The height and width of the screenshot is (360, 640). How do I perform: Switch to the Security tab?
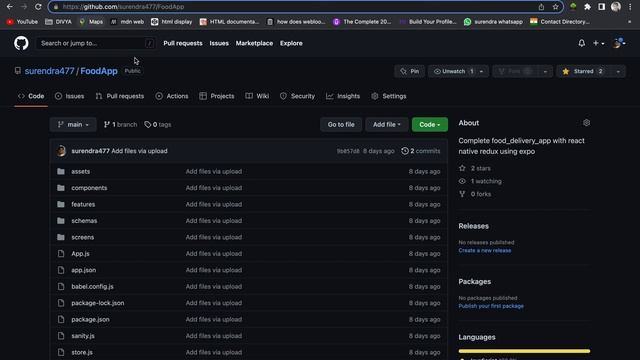297,96
